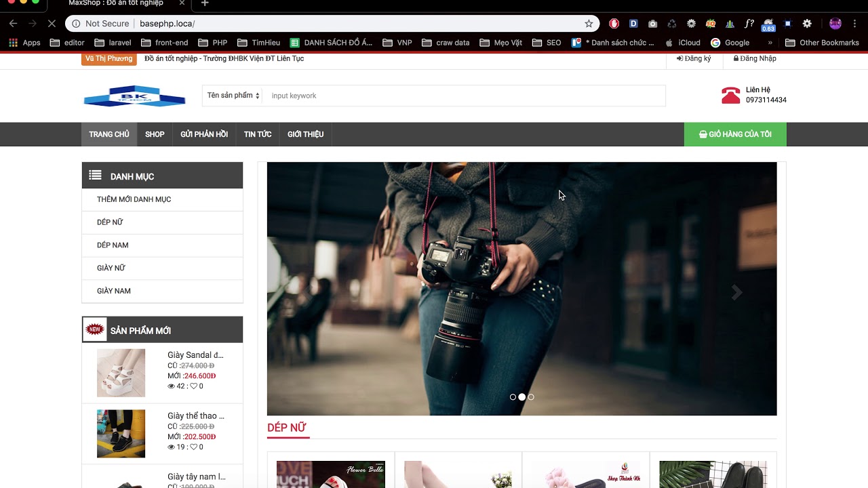Open white sandal product thumbnail
Image resolution: width=868 pixels, height=488 pixels.
pyautogui.click(x=121, y=373)
